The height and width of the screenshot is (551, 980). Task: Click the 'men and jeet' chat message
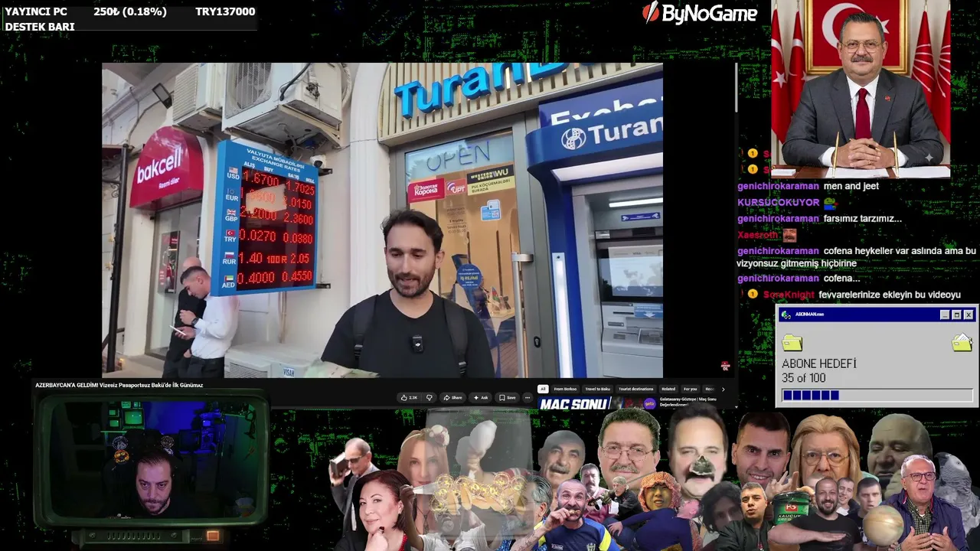click(851, 186)
